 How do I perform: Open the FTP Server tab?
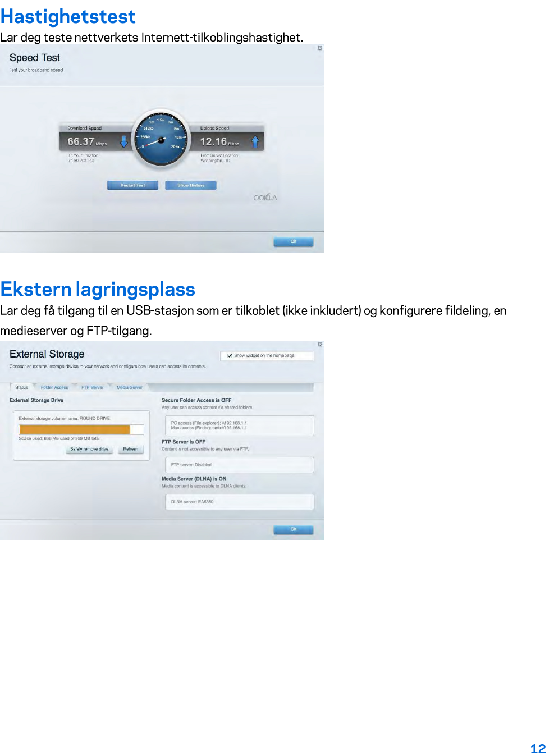tap(93, 387)
